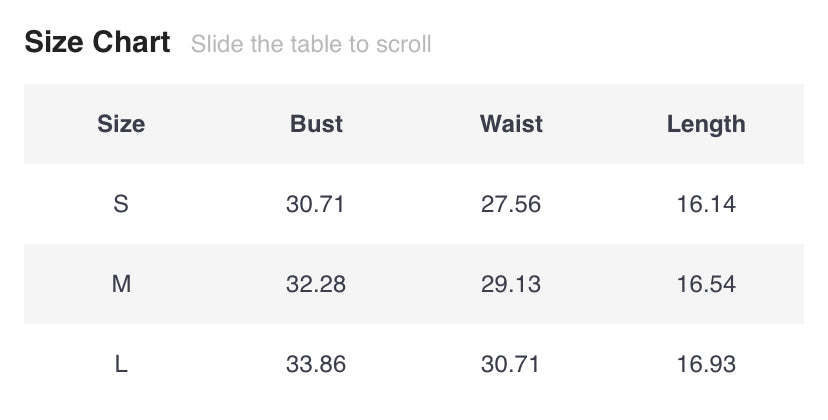Click the L size row label
This screenshot has height=420, width=828.
121,364
